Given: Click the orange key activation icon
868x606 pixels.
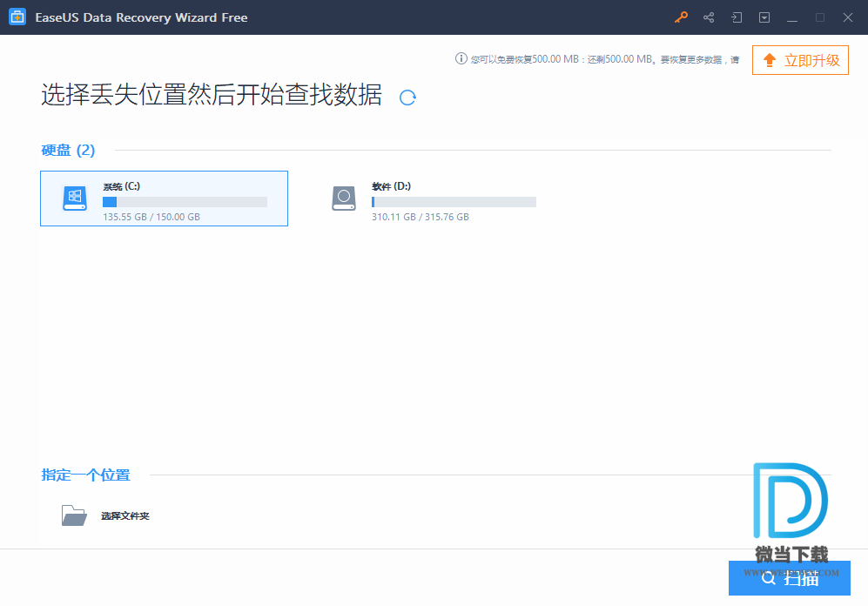Looking at the screenshot, I should [x=681, y=17].
